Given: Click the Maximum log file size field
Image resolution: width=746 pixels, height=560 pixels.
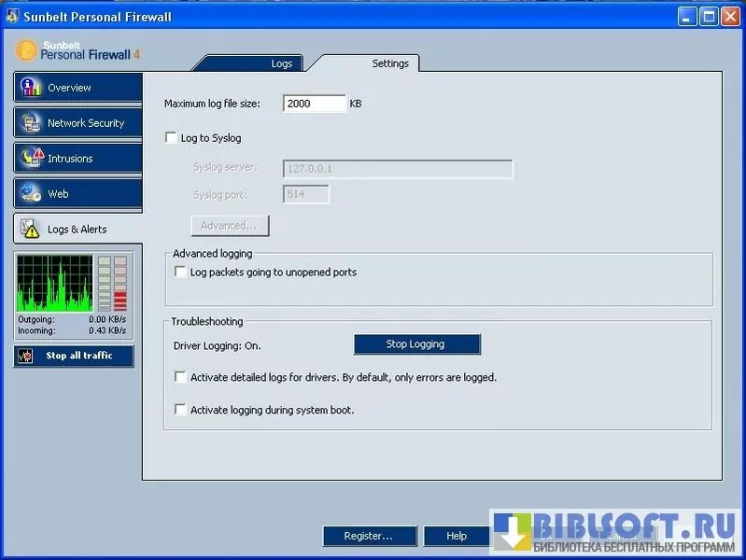Looking at the screenshot, I should tap(314, 104).
